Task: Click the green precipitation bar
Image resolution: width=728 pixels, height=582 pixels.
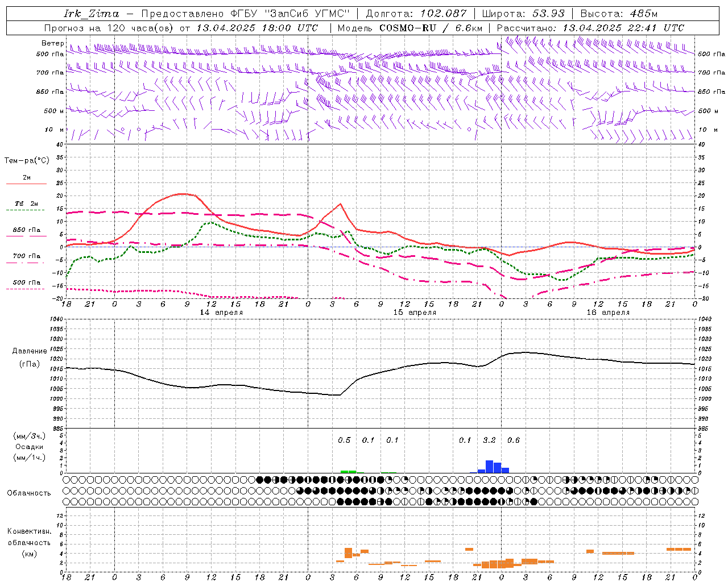Action: pyautogui.click(x=348, y=471)
